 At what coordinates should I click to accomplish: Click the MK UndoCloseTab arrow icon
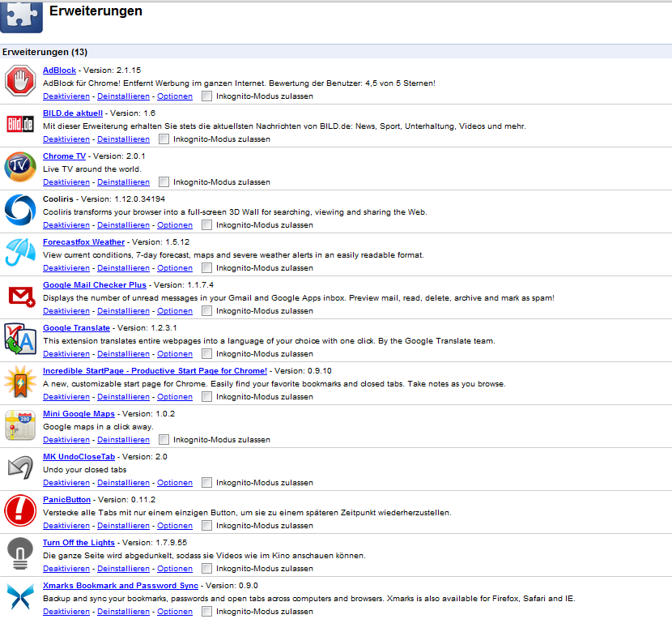click(20, 467)
